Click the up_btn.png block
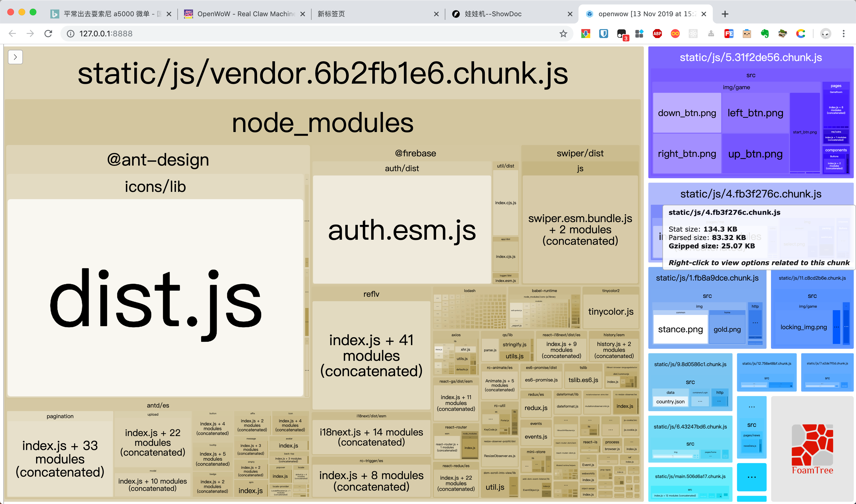The width and height of the screenshot is (856, 504). 756,154
